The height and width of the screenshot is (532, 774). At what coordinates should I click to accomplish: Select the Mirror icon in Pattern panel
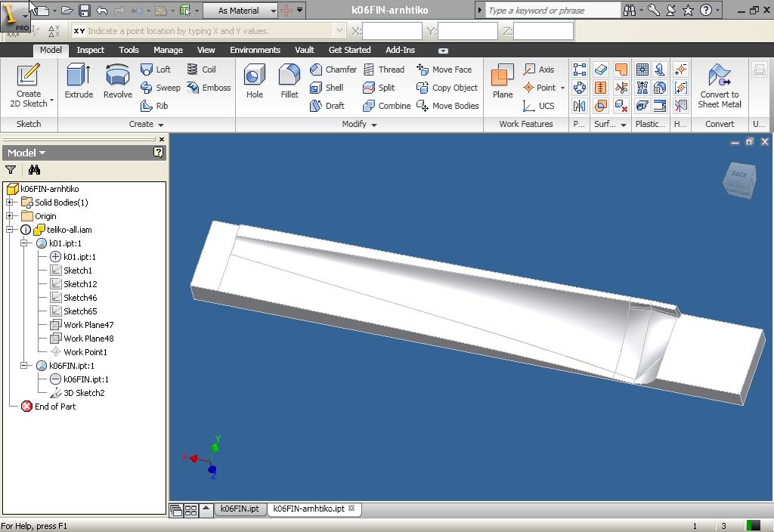[580, 106]
